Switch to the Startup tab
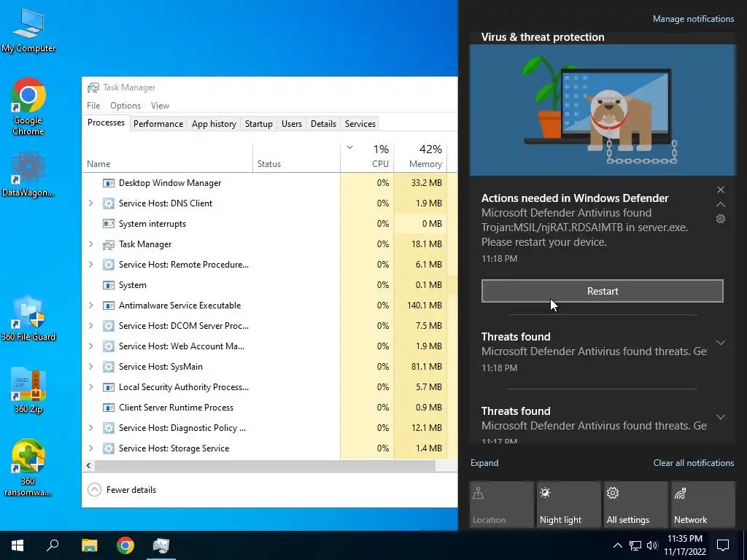Screen dimensions: 747x560 point(259,124)
